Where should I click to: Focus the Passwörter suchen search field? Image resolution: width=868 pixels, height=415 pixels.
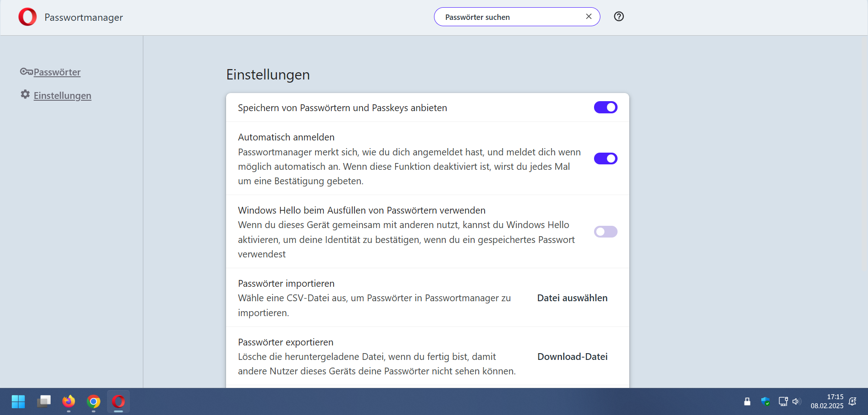(x=511, y=17)
